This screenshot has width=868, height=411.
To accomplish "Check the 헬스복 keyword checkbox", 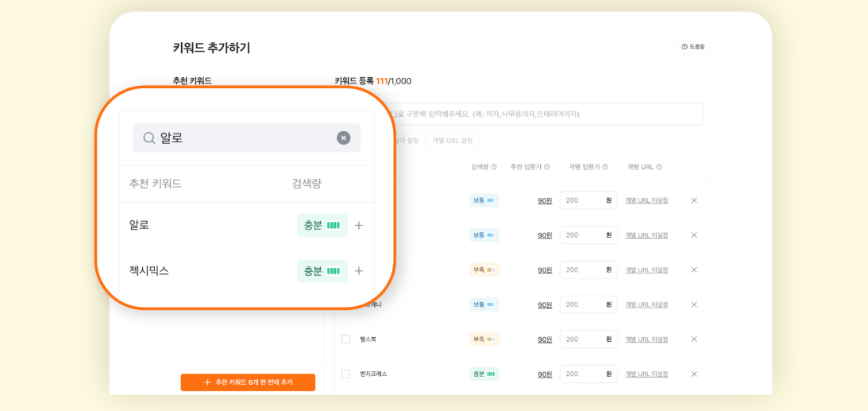I will tap(345, 339).
